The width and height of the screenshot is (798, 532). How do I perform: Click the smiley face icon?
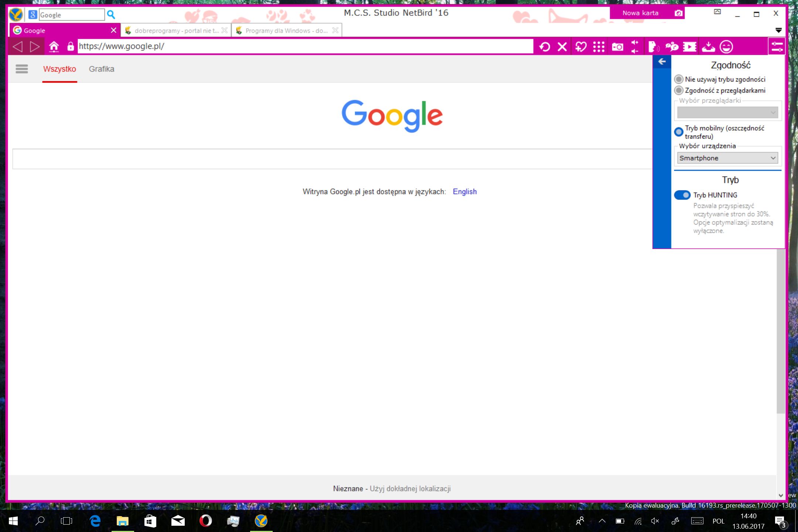coord(726,47)
